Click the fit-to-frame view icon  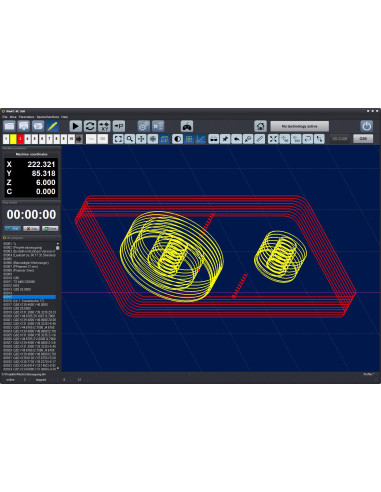(118, 139)
